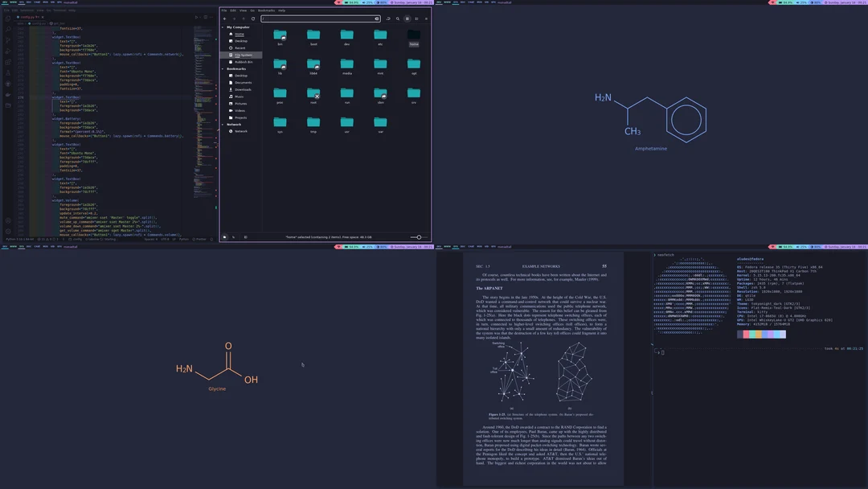Click the search magnifier in the file manager toolbar

tap(397, 18)
